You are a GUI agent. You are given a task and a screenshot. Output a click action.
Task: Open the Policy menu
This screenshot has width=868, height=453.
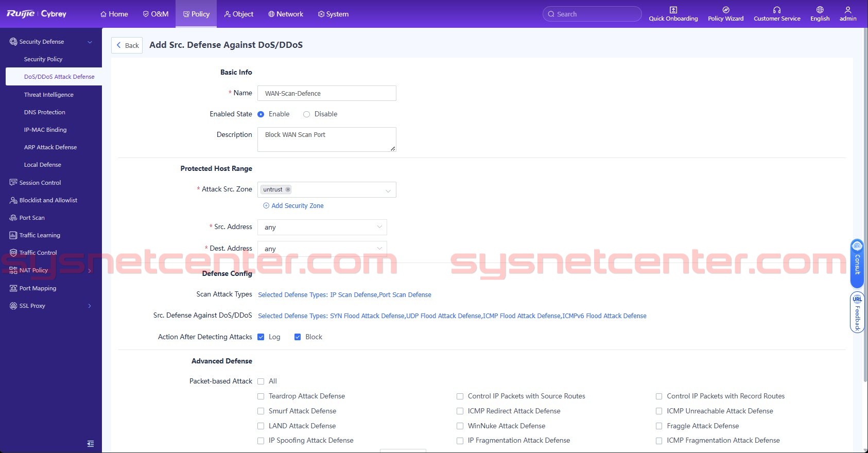tap(196, 14)
